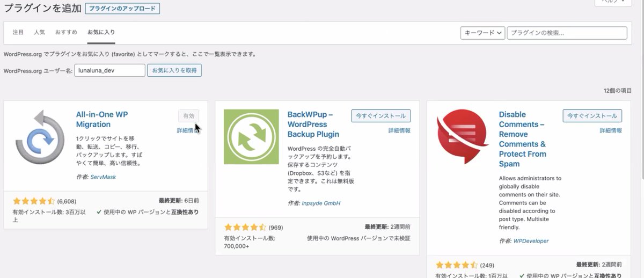This screenshot has height=278, width=644.
Task: Switch to the 注目 tab
Action: pos(18,32)
